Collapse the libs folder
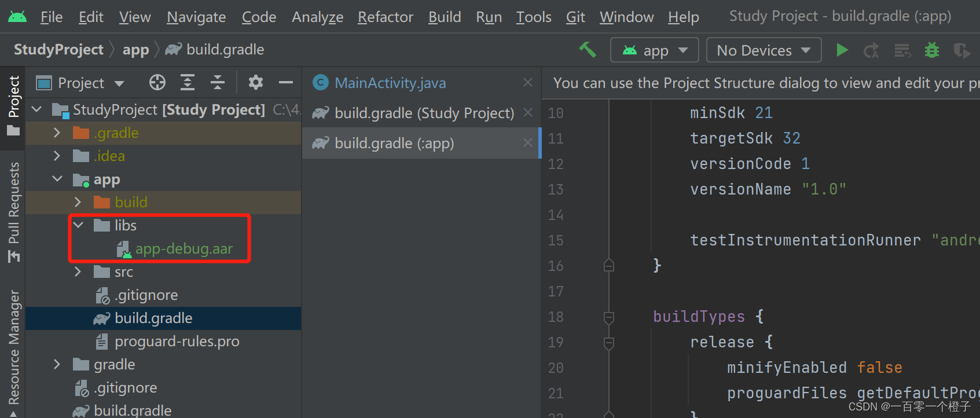980x418 pixels. tap(79, 225)
